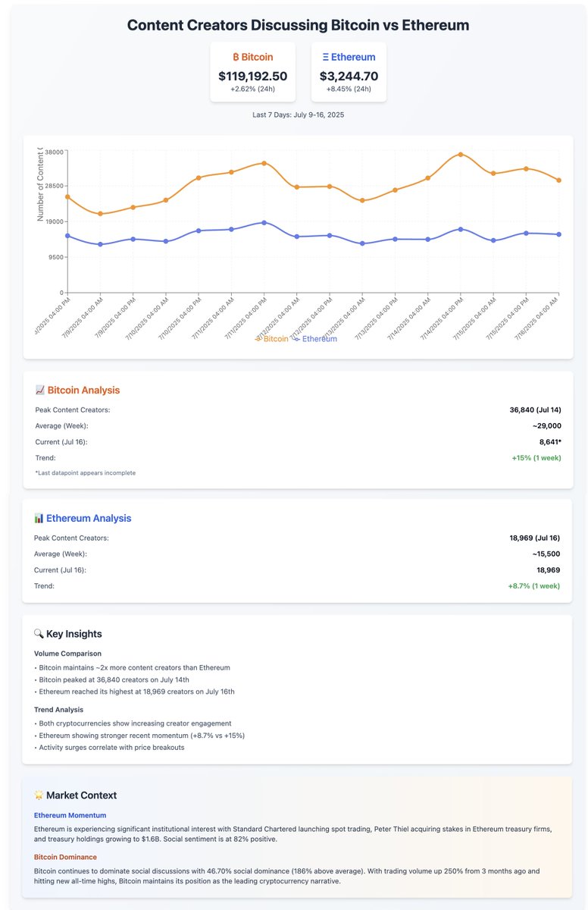Click the Number of Content y-axis title
This screenshot has height=910, width=588.
tap(40, 184)
